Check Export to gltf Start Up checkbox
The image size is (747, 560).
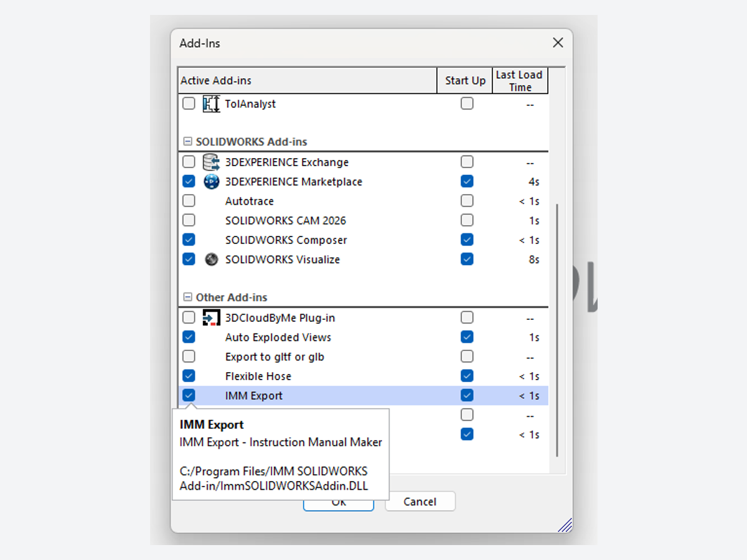click(467, 357)
